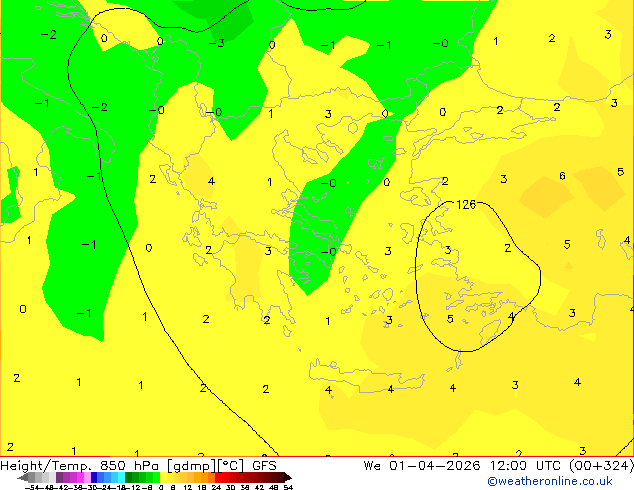The image size is (634, 490).
Task: Click the weatheronline.co.uk copyright link
Action: coord(550,481)
